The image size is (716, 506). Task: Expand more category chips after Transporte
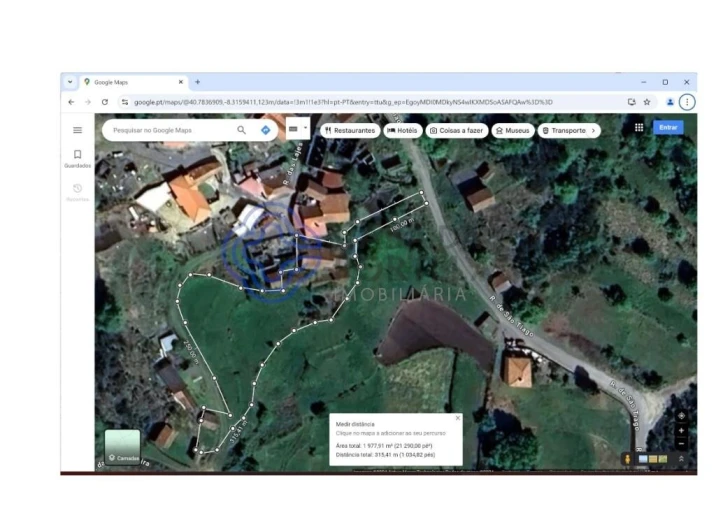[x=594, y=130]
